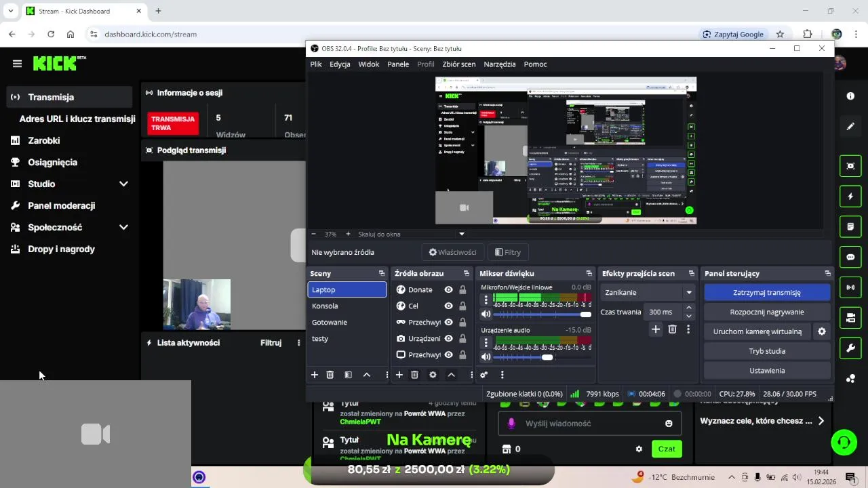
Task: Click chat bubble icon in Kick right sidebar
Action: coord(850,258)
